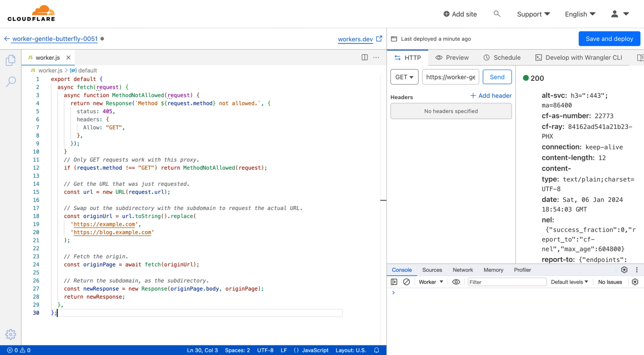Click the request URL input field
This screenshot has width=644, height=355.
point(450,77)
